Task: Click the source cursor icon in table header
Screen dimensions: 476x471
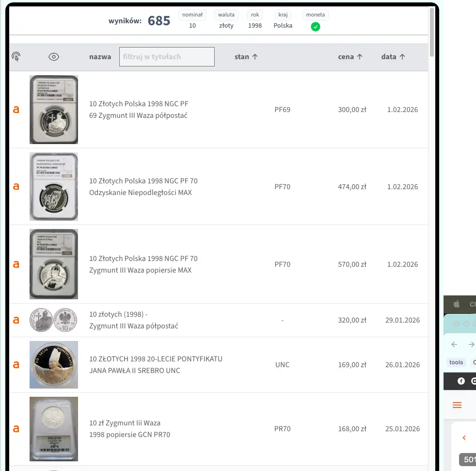Action: [16, 57]
